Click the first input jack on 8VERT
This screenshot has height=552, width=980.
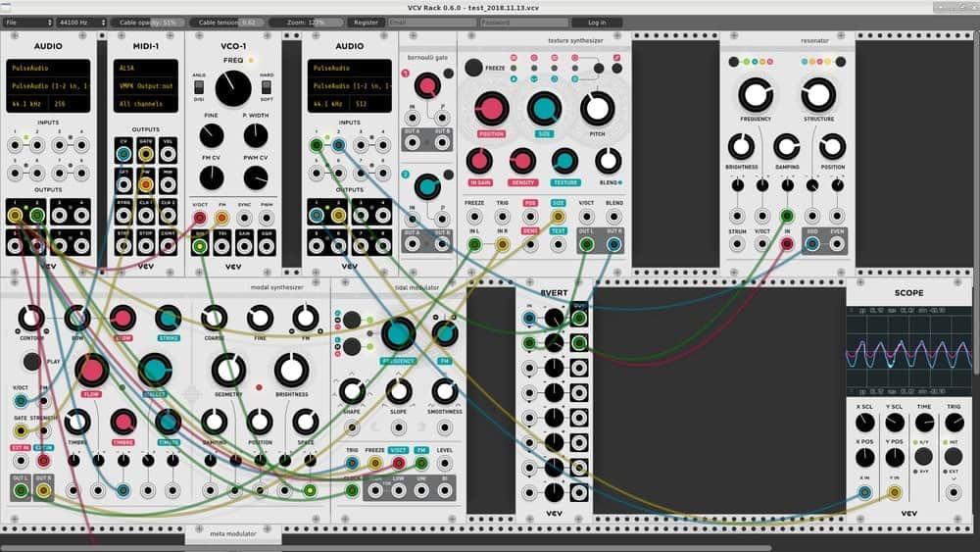pos(529,319)
